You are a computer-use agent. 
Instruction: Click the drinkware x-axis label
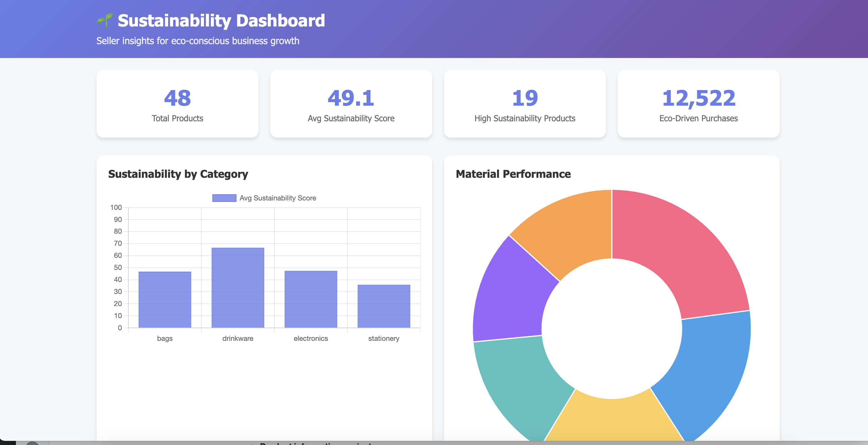pos(238,338)
